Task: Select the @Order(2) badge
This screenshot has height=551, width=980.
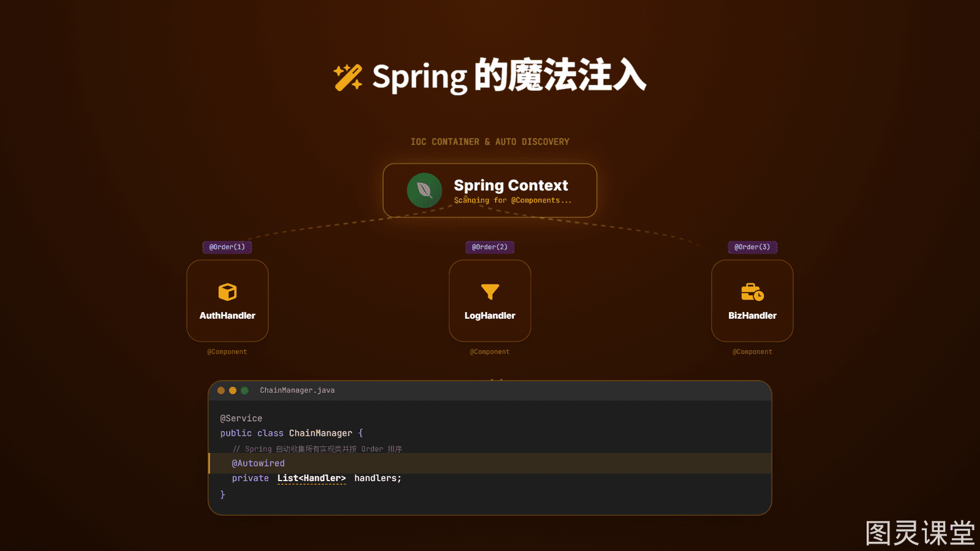Action: [490, 247]
